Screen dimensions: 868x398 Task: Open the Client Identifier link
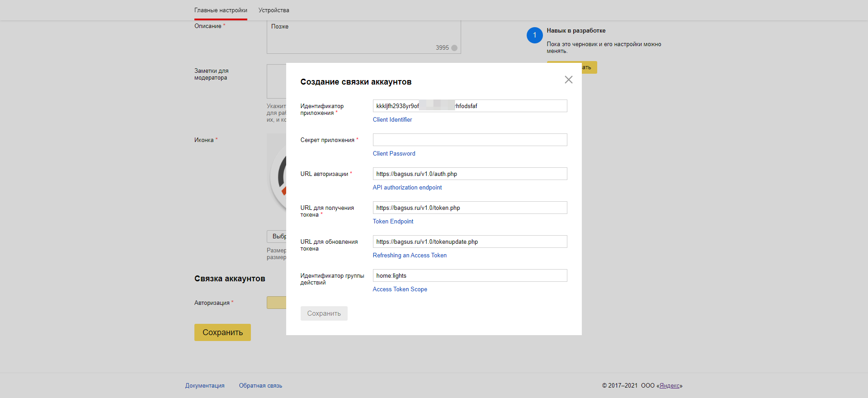[392, 120]
